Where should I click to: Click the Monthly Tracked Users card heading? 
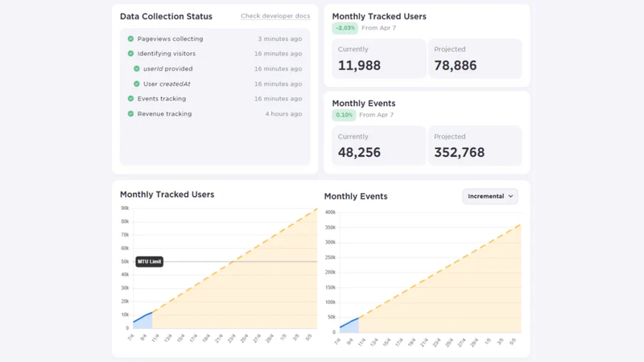[379, 16]
